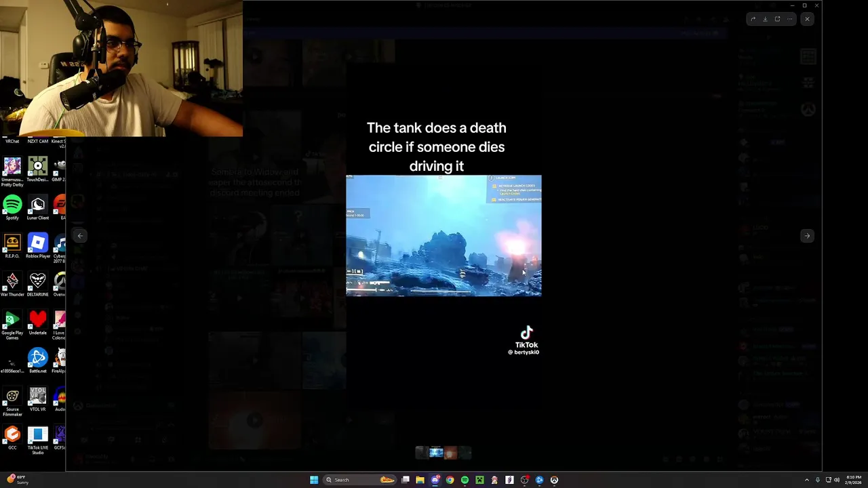Image resolution: width=868 pixels, height=488 pixels.
Task: Open the clock showing 8:10 PM
Action: tap(853, 480)
